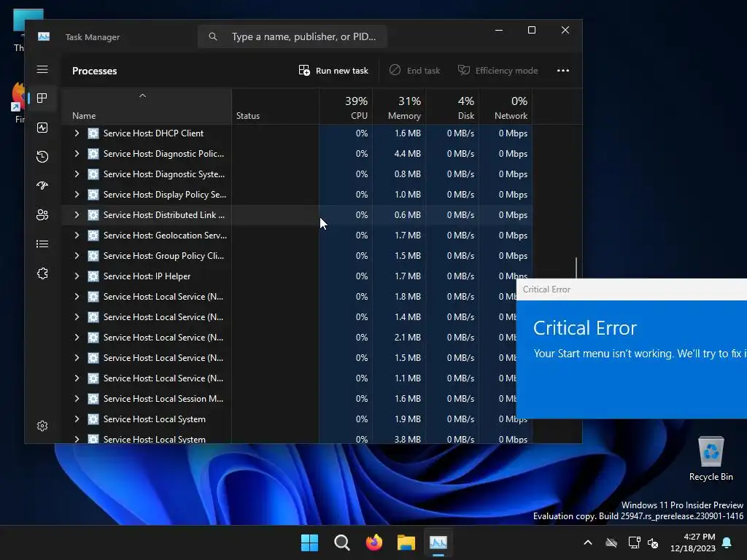747x560 pixels.
Task: Click the muted volume tray icon
Action: [653, 542]
